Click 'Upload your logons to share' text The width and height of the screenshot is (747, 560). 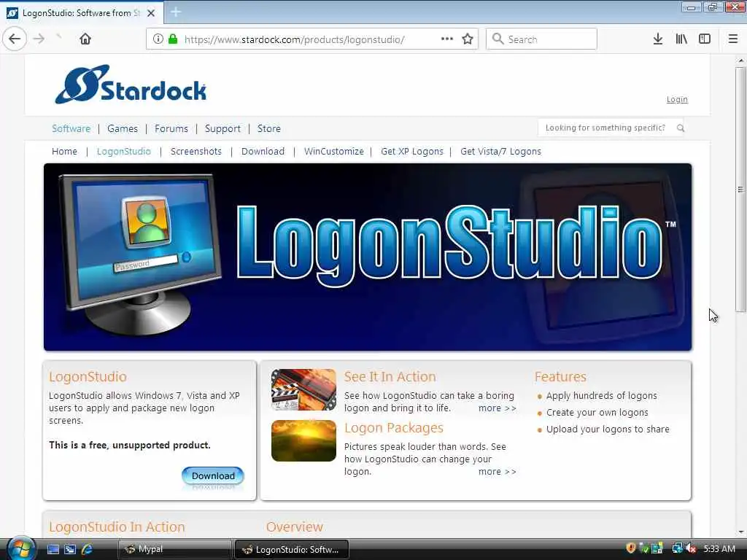[608, 429]
